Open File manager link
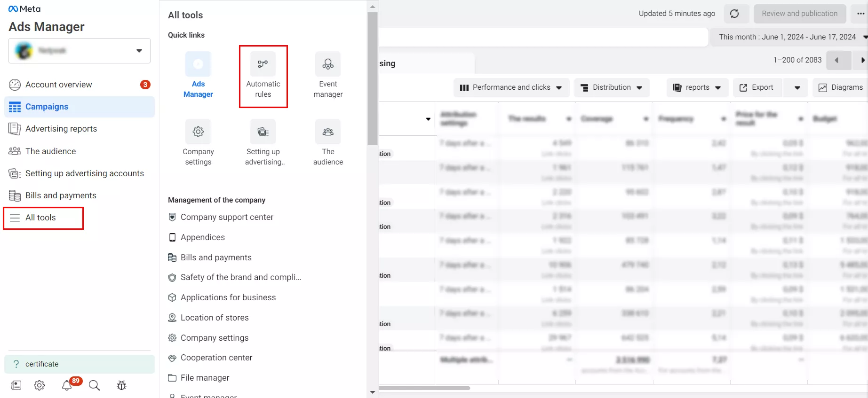Image resolution: width=868 pixels, height=398 pixels. 205,378
